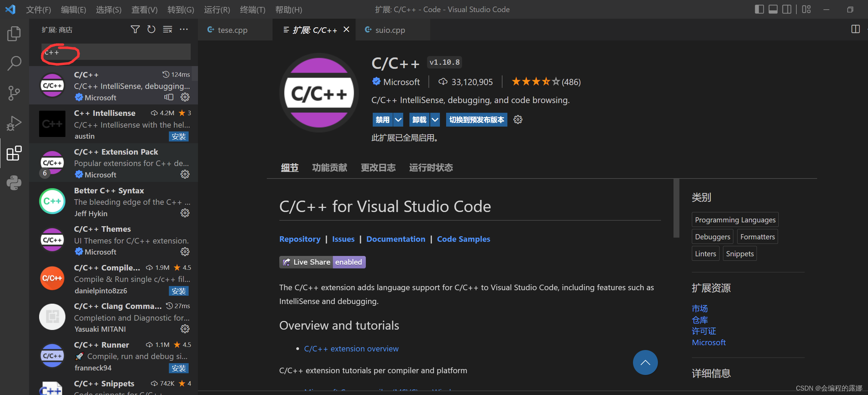
Task: Open the 查看(V) menu
Action: pos(144,10)
